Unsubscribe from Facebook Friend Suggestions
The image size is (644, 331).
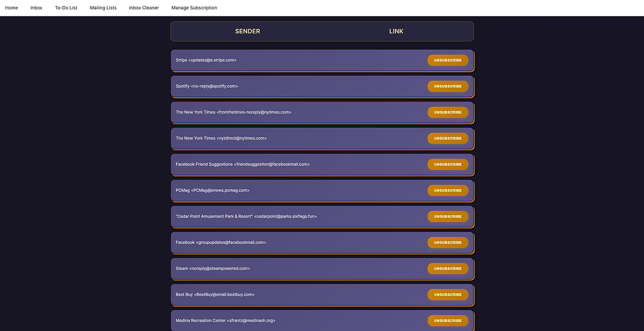click(x=448, y=164)
